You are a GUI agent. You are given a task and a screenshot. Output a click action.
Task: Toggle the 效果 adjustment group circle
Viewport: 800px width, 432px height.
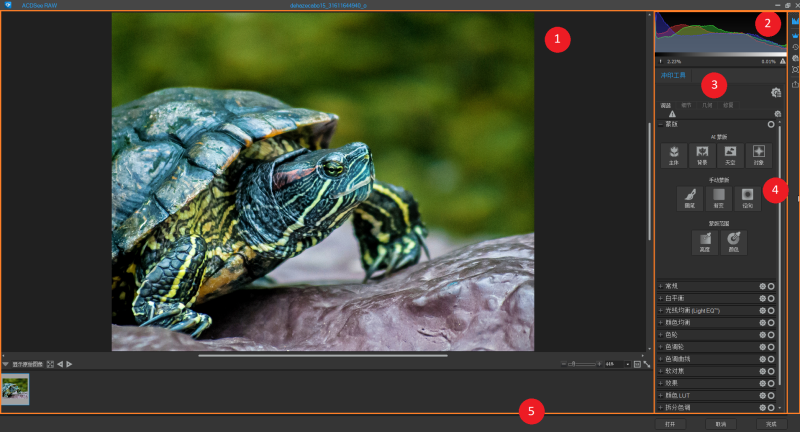click(x=771, y=383)
